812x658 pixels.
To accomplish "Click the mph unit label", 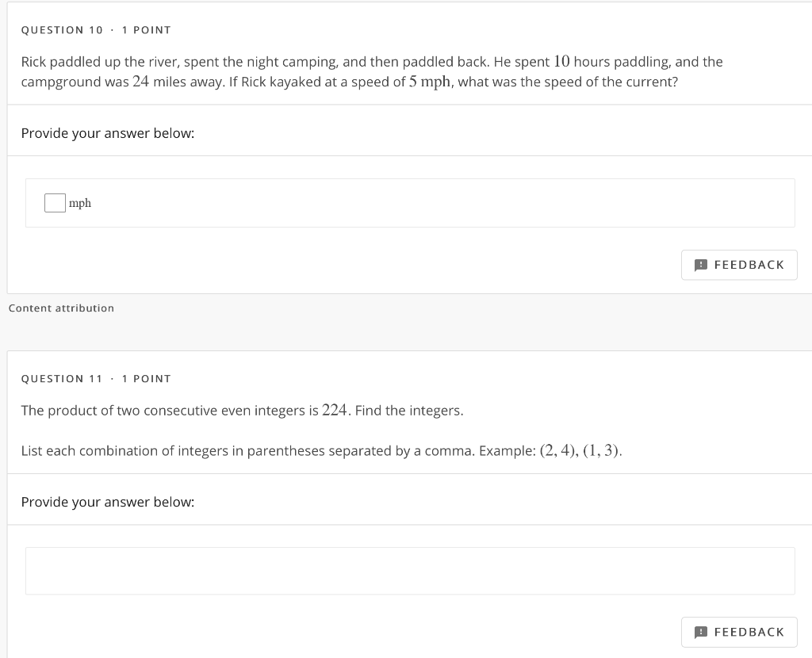I will [79, 203].
